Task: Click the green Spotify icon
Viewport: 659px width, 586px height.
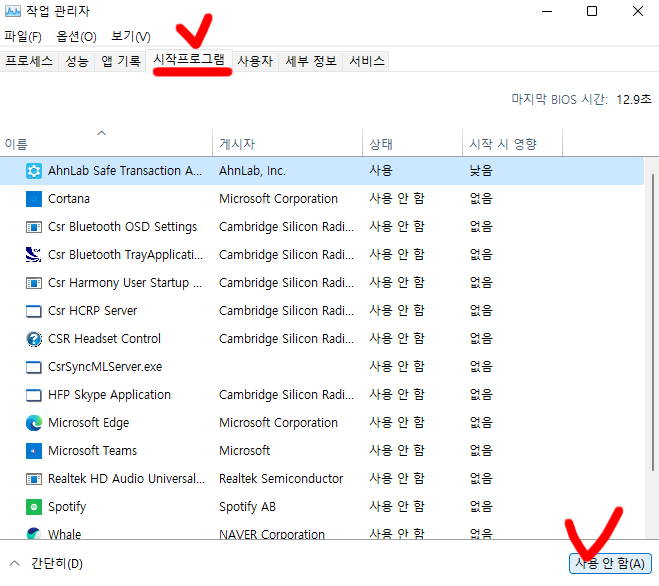Action: click(x=34, y=507)
